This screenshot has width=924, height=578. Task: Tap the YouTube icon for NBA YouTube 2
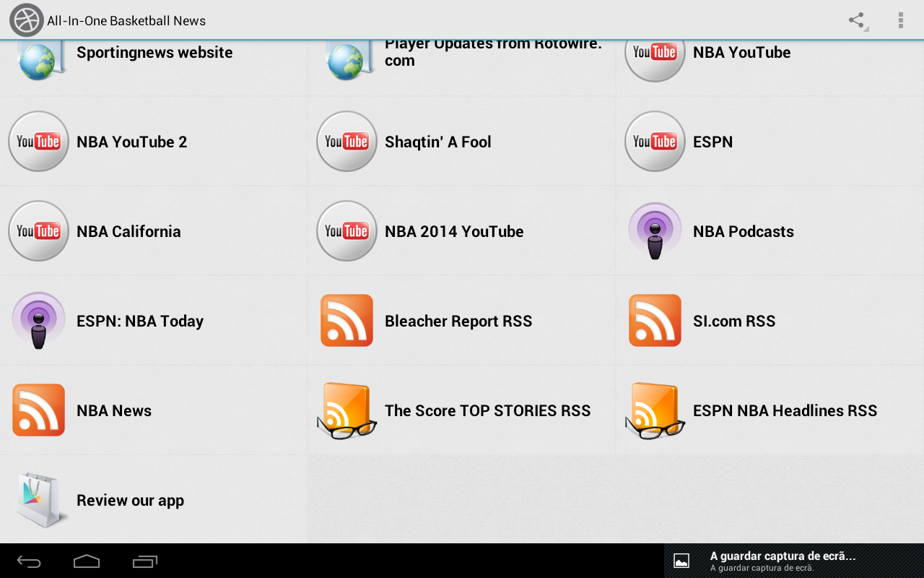38,142
